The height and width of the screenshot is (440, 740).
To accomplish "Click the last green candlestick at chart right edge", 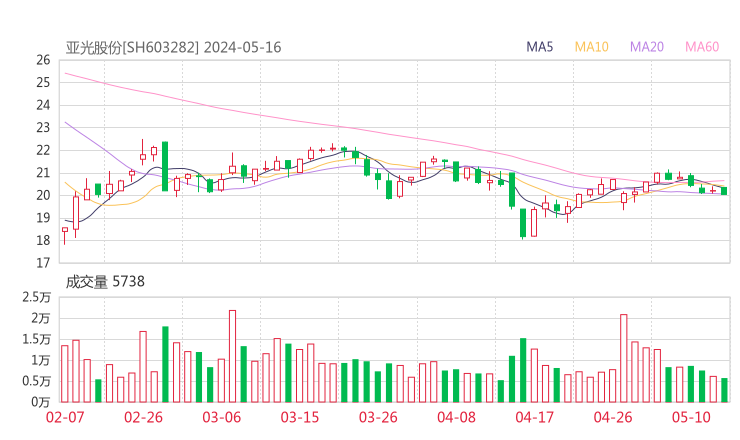I will (x=724, y=191).
